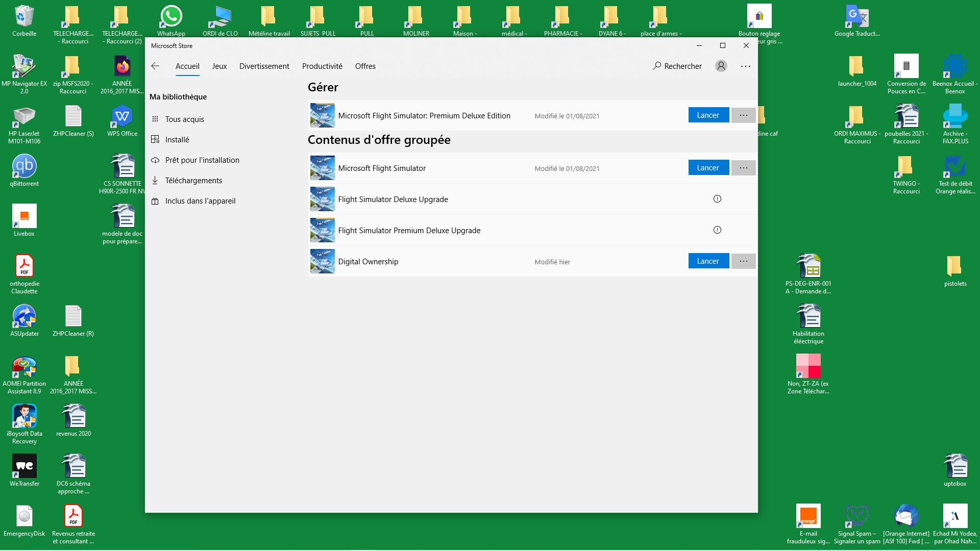Select the qBittorrent desktop icon
This screenshot has width=980, height=551.
click(24, 171)
